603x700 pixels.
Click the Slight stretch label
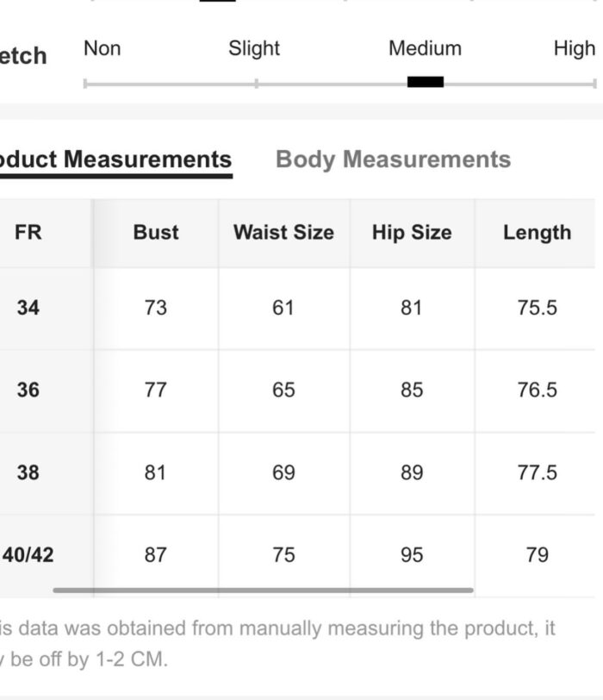(254, 48)
